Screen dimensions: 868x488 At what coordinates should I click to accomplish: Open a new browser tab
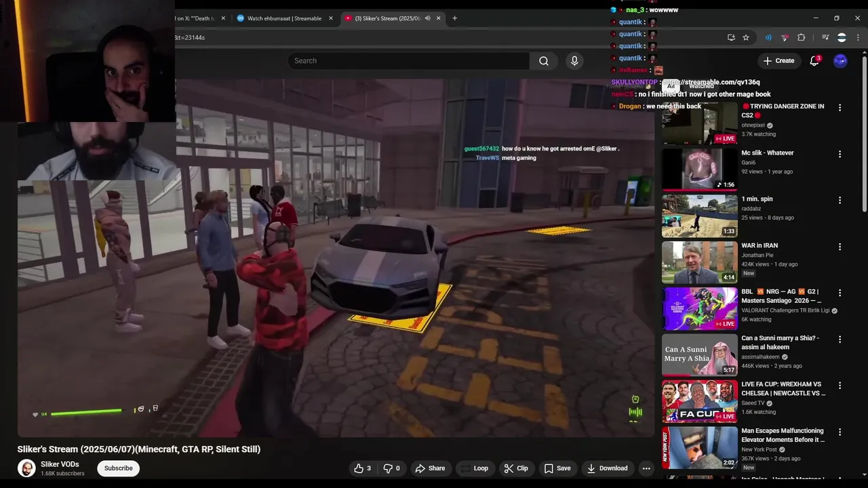pos(454,18)
